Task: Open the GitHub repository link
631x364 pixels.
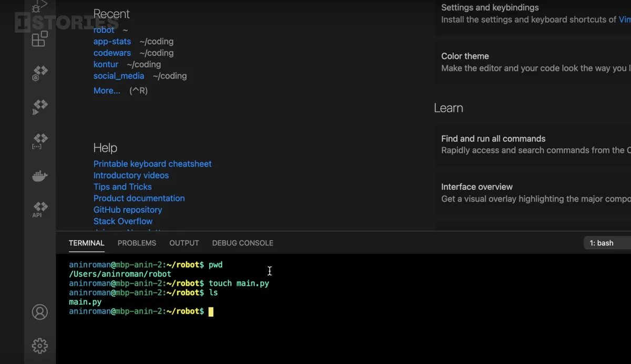Action: pyautogui.click(x=128, y=210)
